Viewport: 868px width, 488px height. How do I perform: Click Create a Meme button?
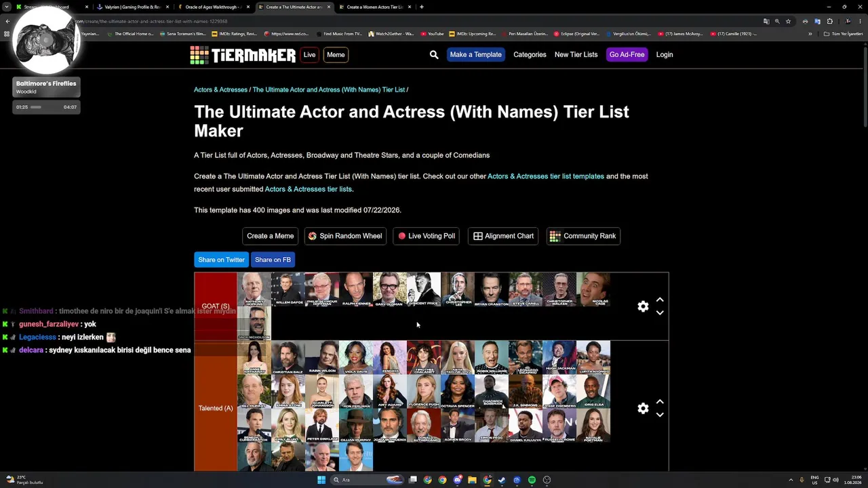270,236
